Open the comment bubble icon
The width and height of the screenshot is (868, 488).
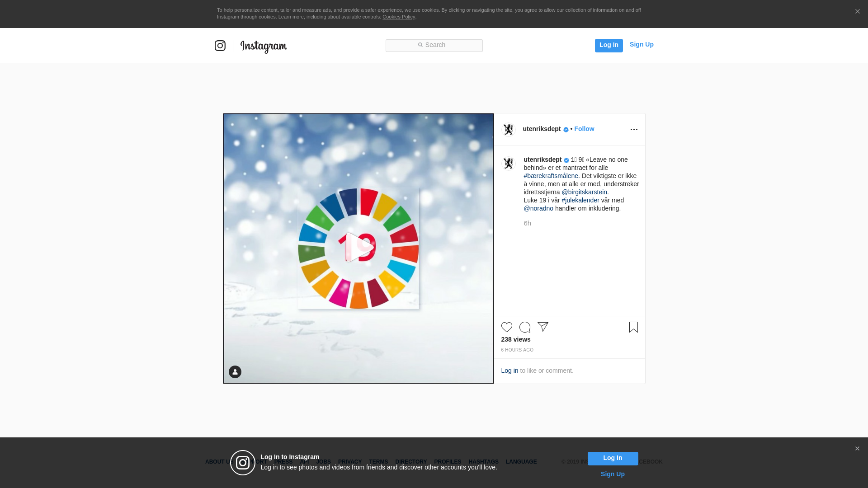524,327
